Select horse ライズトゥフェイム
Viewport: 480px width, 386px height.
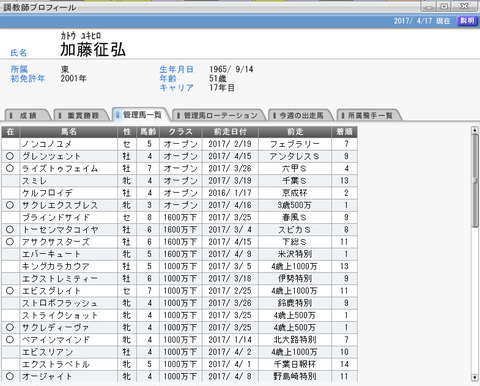(60, 168)
